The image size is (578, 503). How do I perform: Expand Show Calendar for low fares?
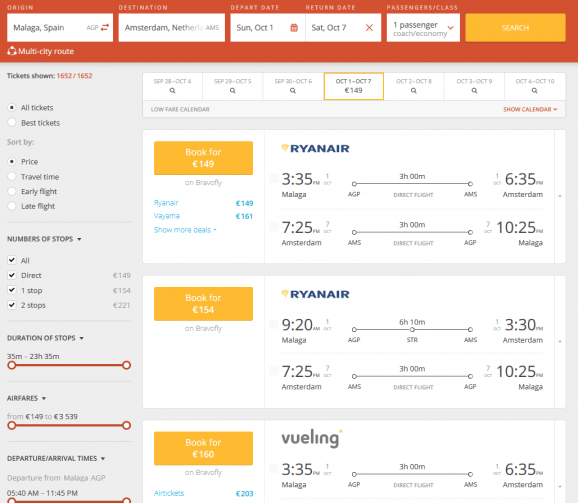[530, 109]
